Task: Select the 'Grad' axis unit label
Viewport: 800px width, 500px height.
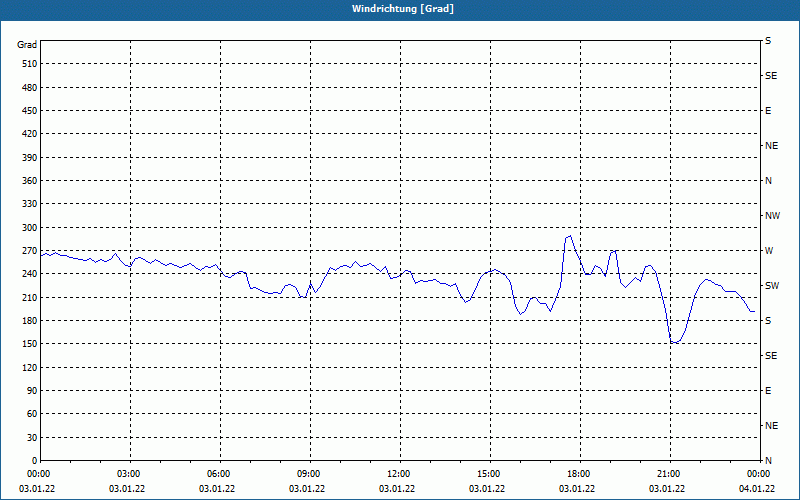Action: coord(27,45)
